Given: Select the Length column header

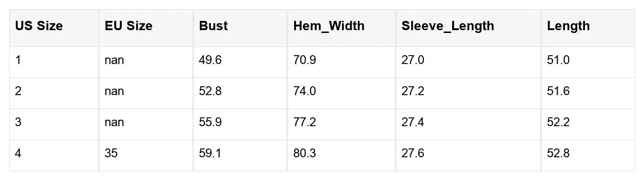Looking at the screenshot, I should (x=588, y=28).
